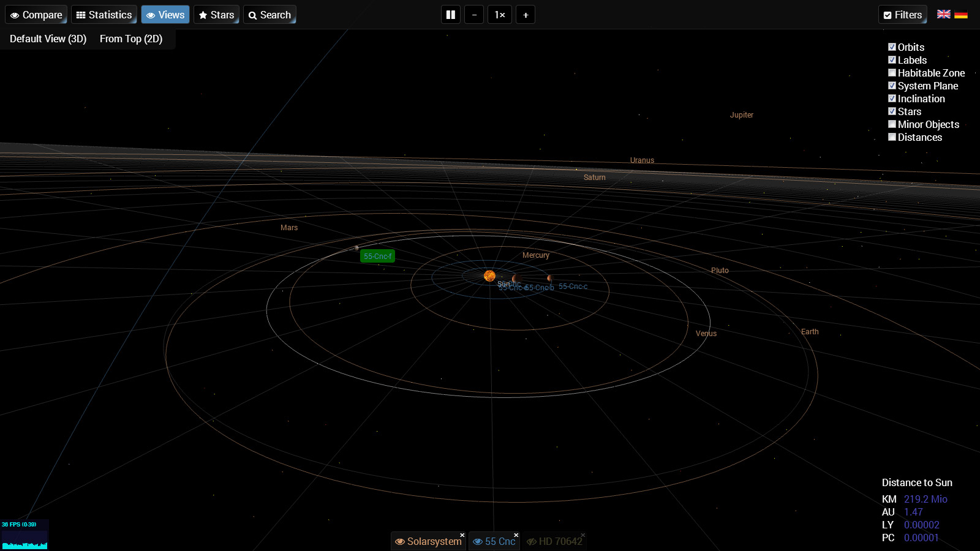Increase simulation speed with plus button
Screen dimensions: 980x551
[x=526, y=15]
